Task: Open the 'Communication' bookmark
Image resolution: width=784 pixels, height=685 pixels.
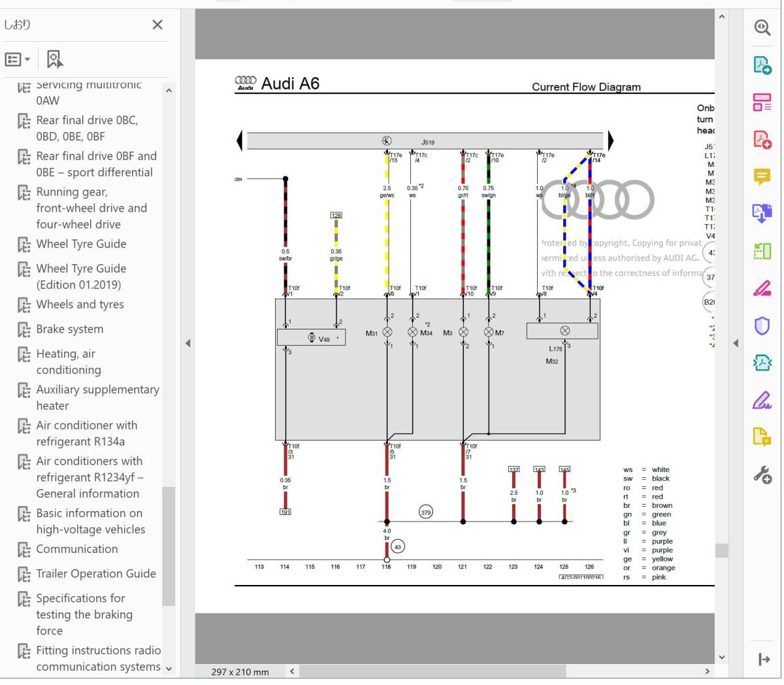Action: pyautogui.click(x=77, y=549)
